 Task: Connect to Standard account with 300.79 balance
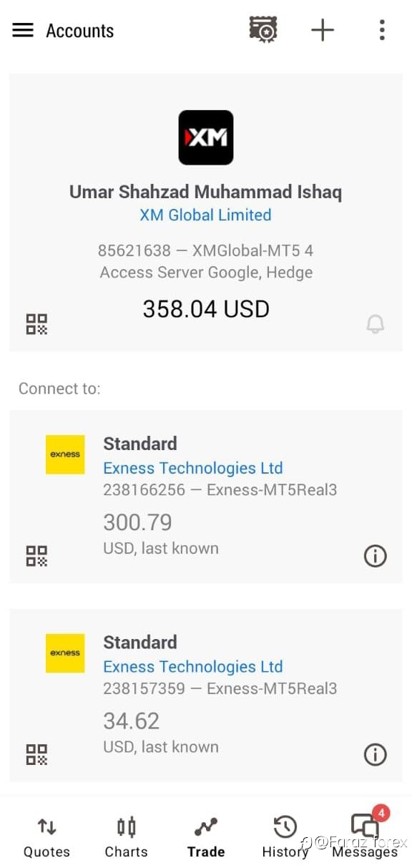tap(206, 497)
